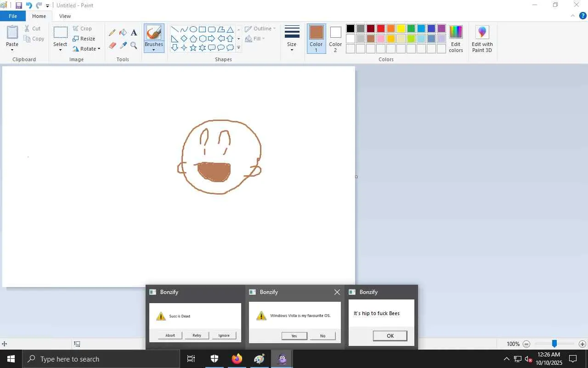Activate the Text tool

point(134,33)
